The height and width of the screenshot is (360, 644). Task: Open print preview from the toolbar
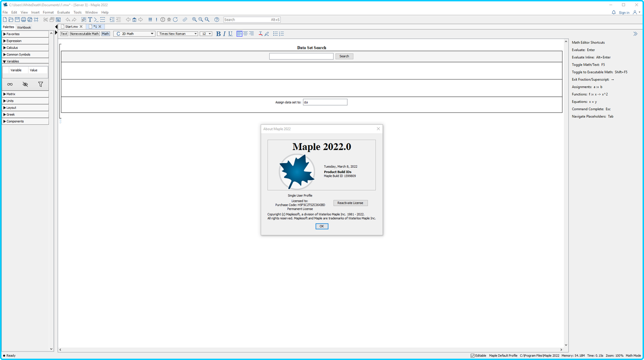click(x=30, y=20)
